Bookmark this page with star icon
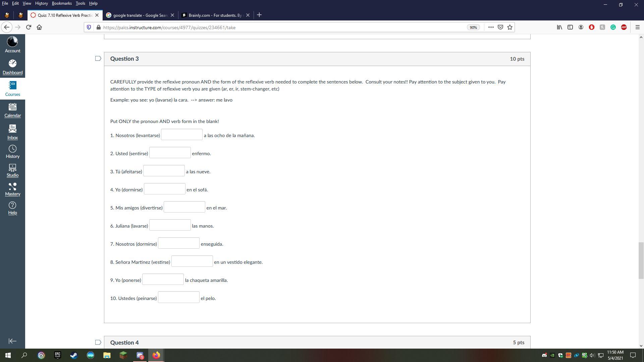 (510, 27)
